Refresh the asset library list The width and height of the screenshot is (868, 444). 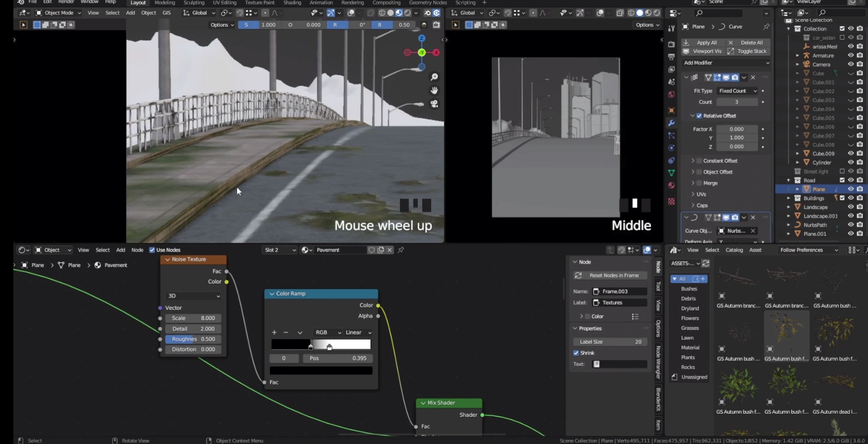point(706,264)
